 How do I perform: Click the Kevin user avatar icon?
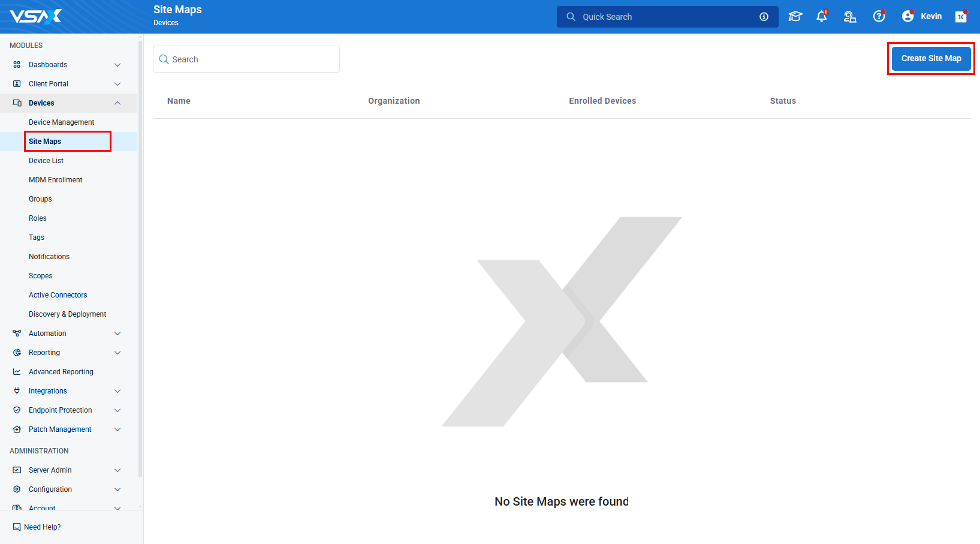point(908,16)
